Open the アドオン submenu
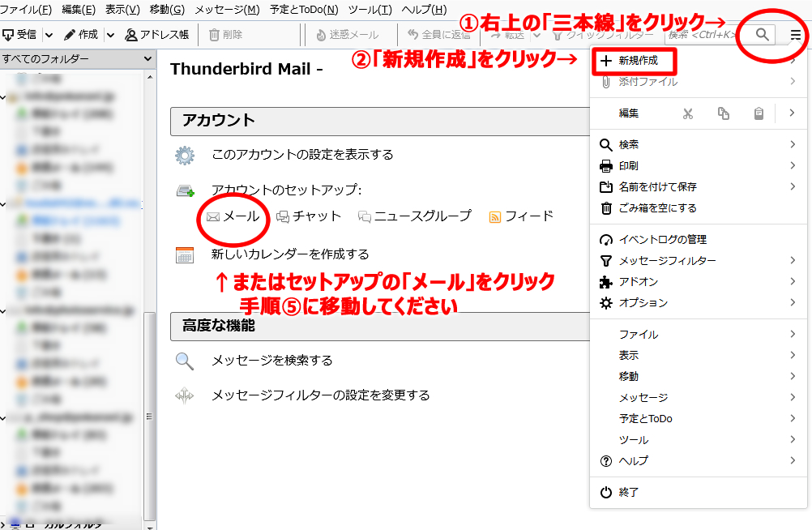Viewport: 812px width, 530px height. point(698,282)
